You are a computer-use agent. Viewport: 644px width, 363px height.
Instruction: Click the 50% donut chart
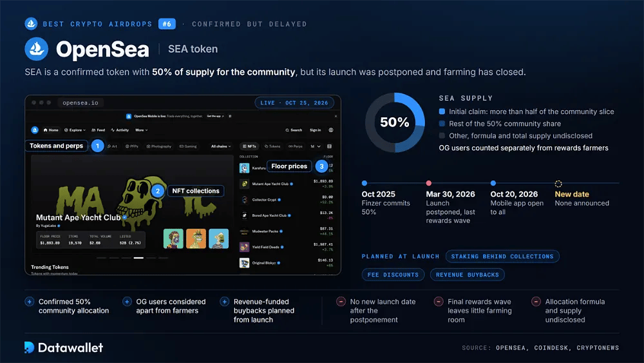[x=395, y=123]
